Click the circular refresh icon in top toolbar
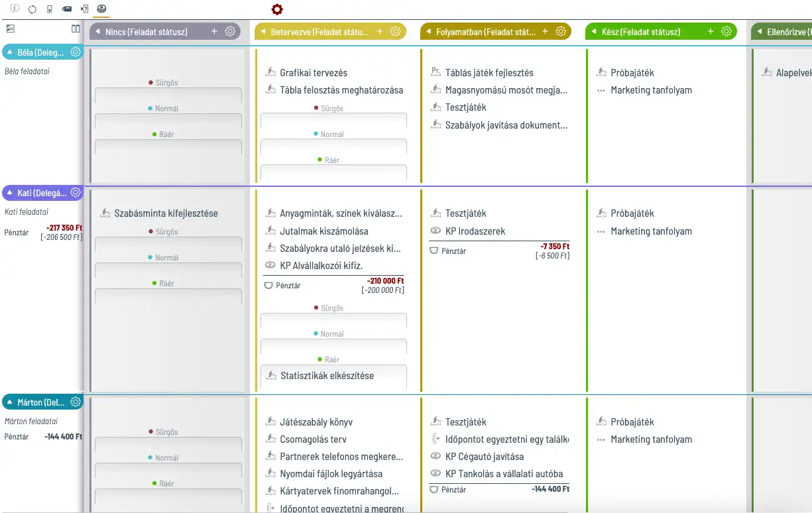The image size is (812, 513). (x=32, y=9)
